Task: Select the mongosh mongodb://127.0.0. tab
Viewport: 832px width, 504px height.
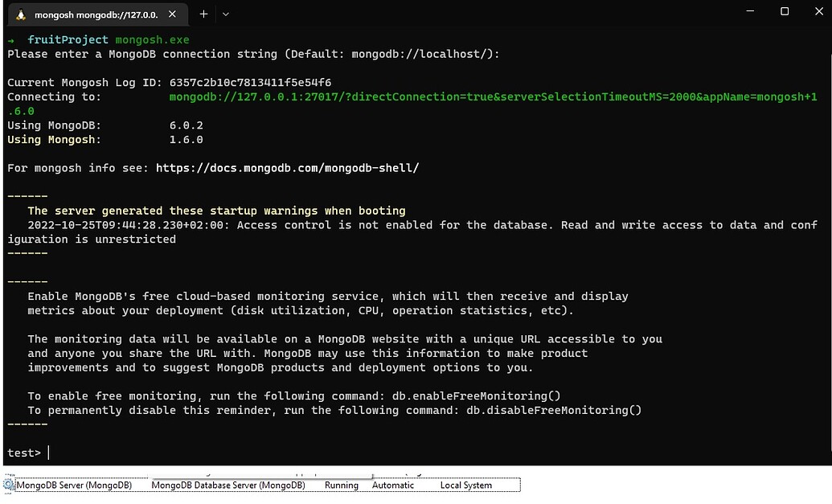Action: click(x=96, y=14)
